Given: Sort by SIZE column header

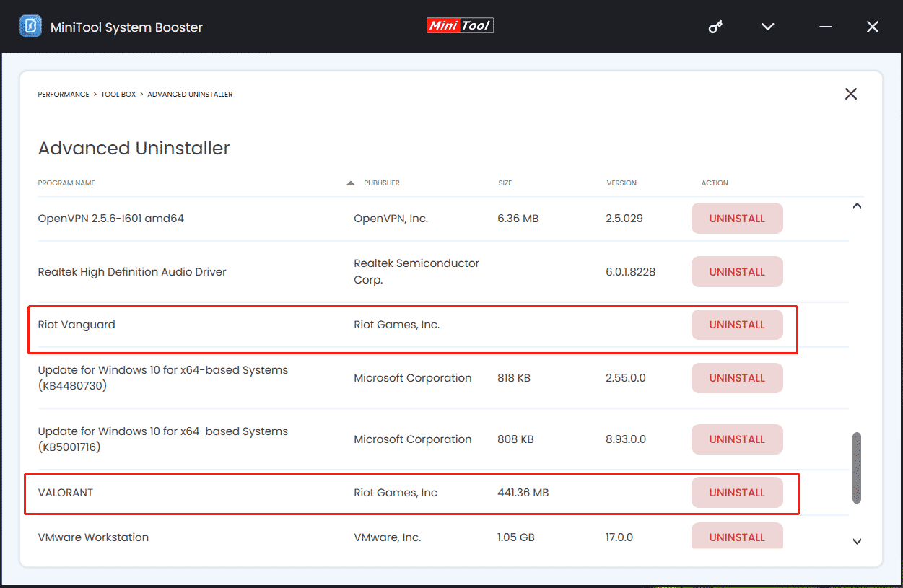Looking at the screenshot, I should point(505,183).
